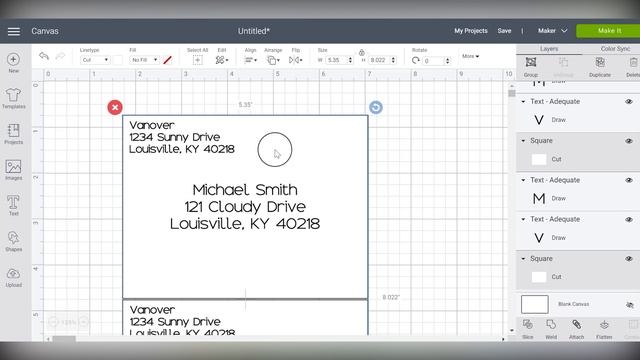Click the Undo arrow
640x360 pixels.
(x=44, y=56)
